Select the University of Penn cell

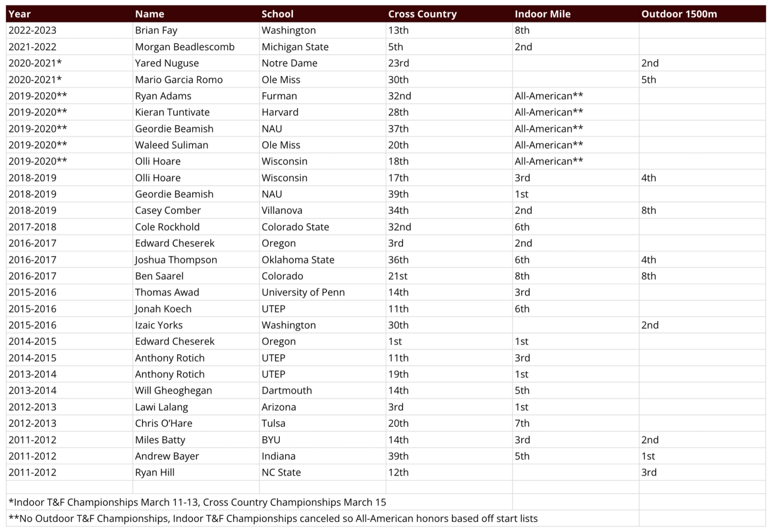point(322,292)
